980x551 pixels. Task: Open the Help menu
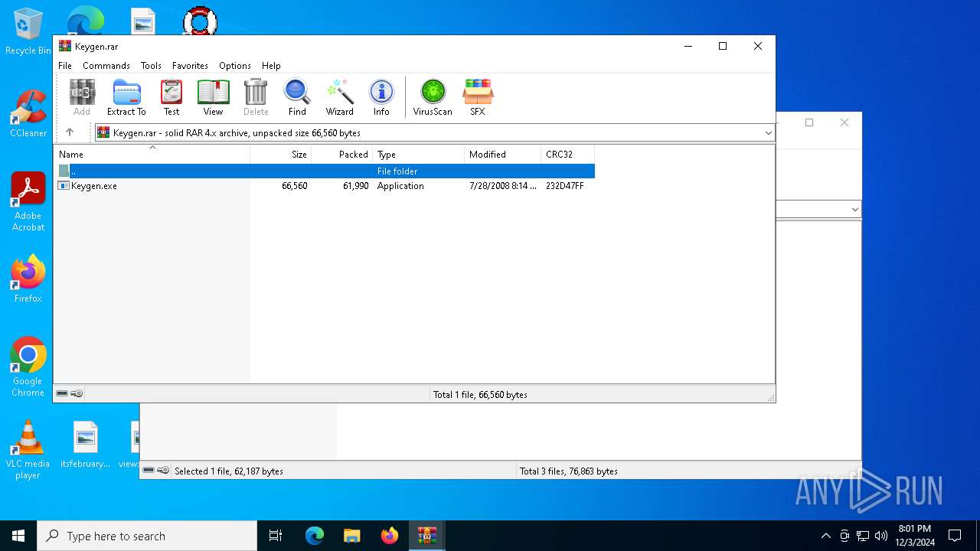[x=271, y=66]
